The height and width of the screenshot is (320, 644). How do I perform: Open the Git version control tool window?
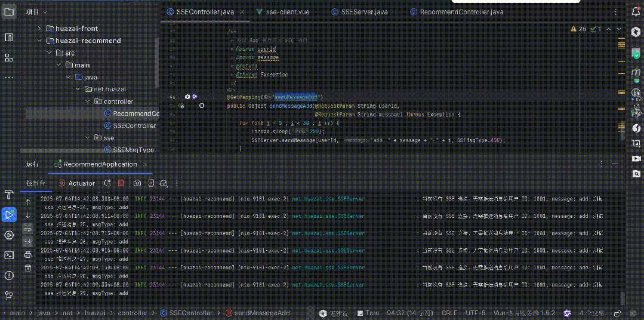8,296
